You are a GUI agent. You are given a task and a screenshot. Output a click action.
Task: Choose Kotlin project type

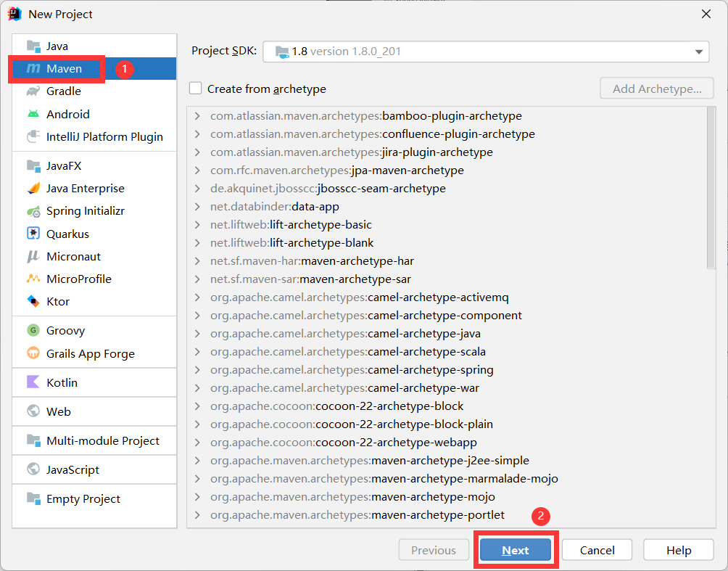94,382
